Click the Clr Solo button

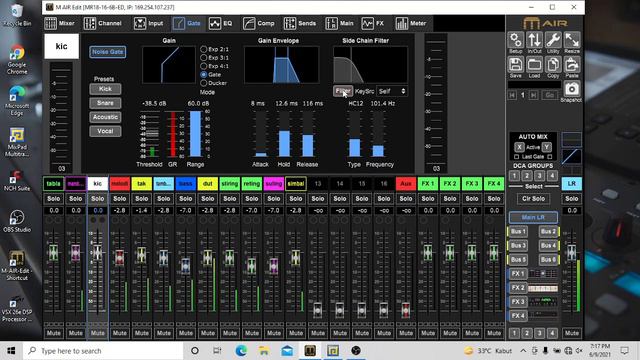tap(533, 199)
